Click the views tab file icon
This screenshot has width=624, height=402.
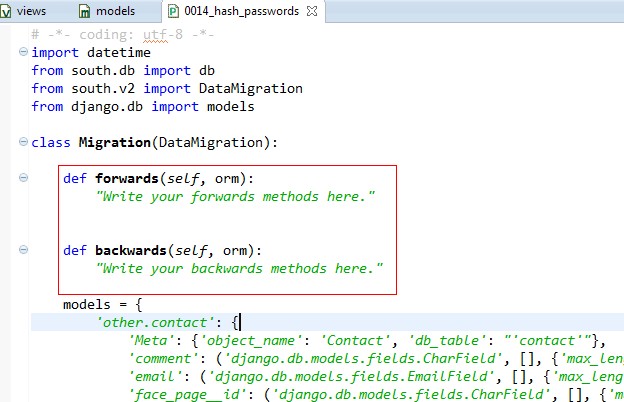point(5,11)
